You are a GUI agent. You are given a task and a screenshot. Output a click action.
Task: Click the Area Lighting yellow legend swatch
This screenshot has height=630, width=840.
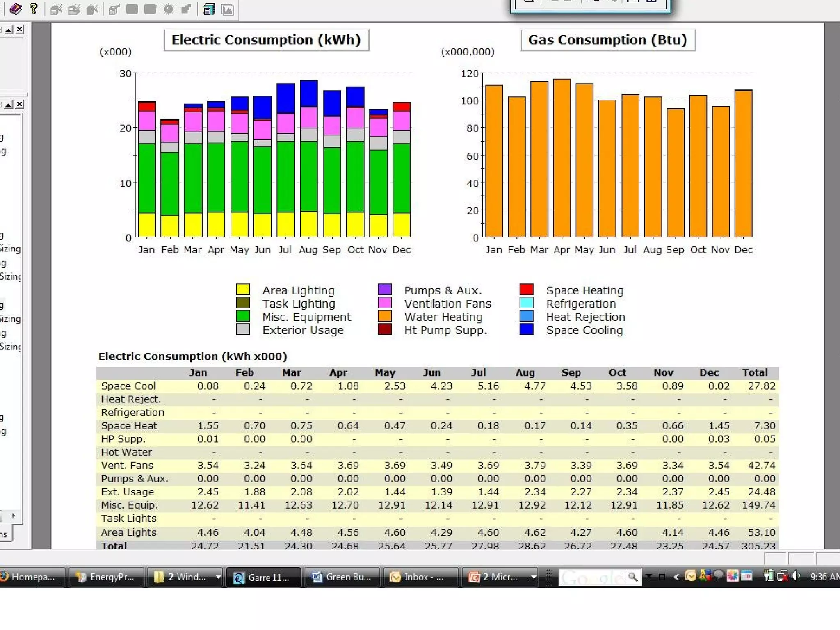click(x=243, y=290)
